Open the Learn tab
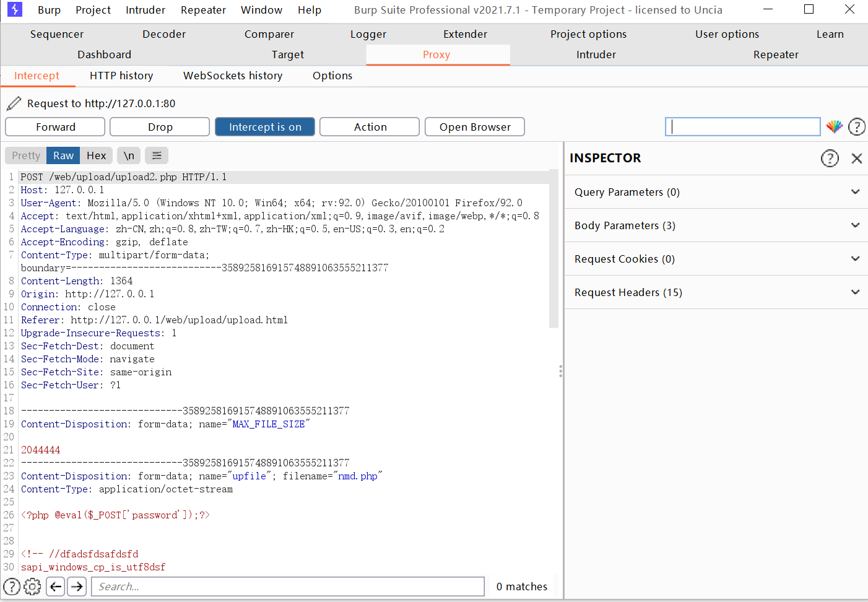 click(830, 34)
